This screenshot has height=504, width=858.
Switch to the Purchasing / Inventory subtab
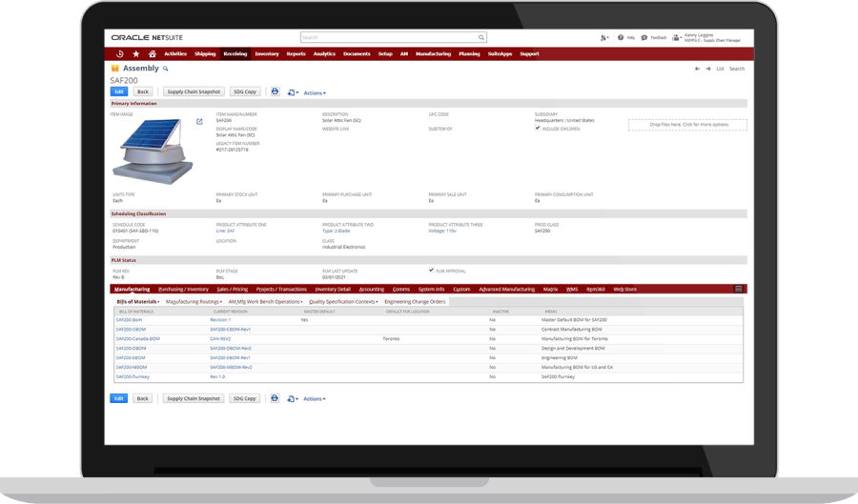point(183,290)
